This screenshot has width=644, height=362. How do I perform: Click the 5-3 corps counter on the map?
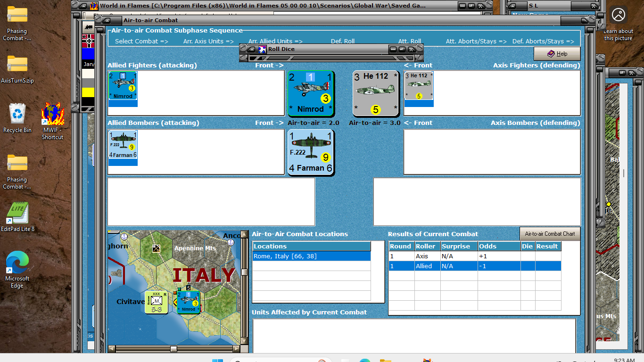(157, 302)
